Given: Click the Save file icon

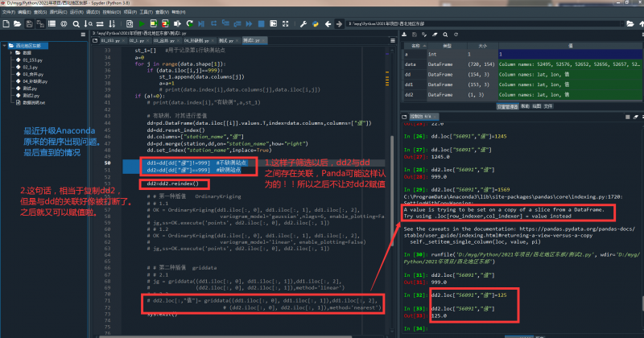Looking at the screenshot, I should 30,24.
